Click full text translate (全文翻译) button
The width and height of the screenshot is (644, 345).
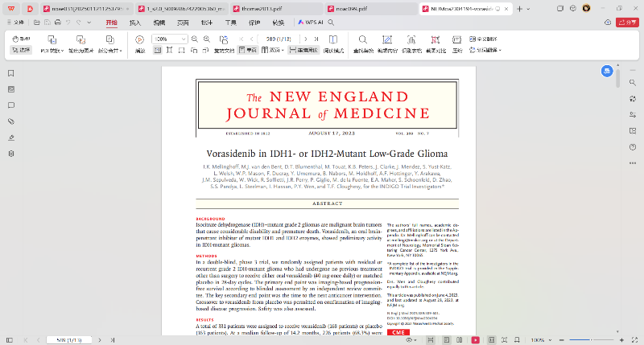point(484,39)
